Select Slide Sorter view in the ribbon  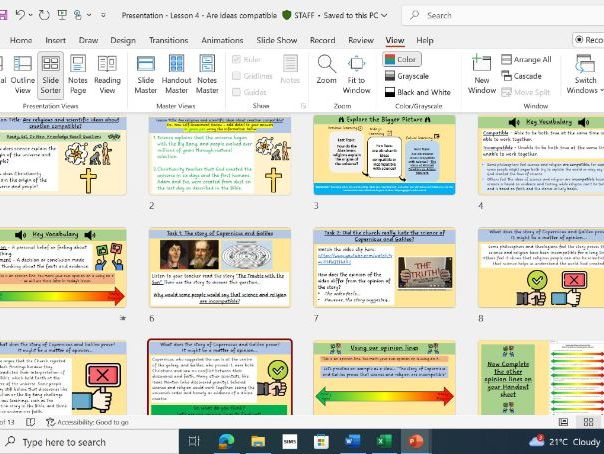(x=50, y=74)
